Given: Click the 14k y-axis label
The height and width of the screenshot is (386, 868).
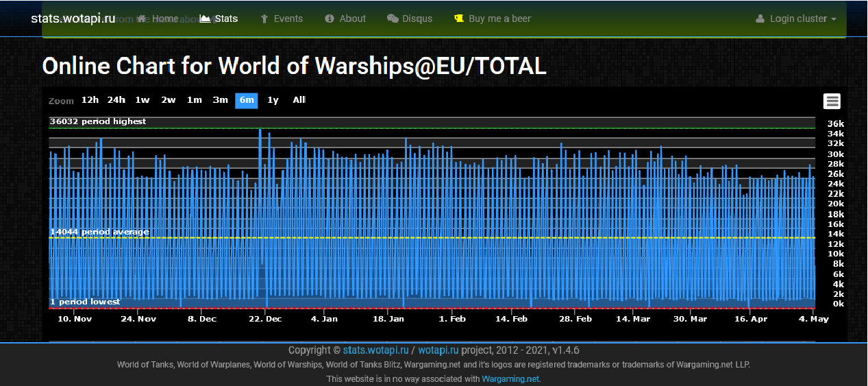Looking at the screenshot, I should tap(836, 234).
